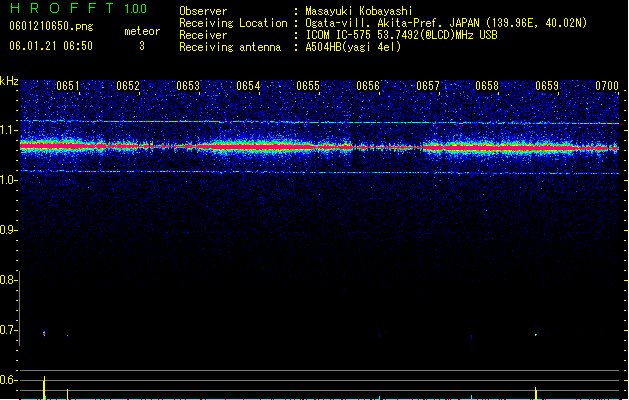Click the 0654 time marker label

click(x=248, y=86)
